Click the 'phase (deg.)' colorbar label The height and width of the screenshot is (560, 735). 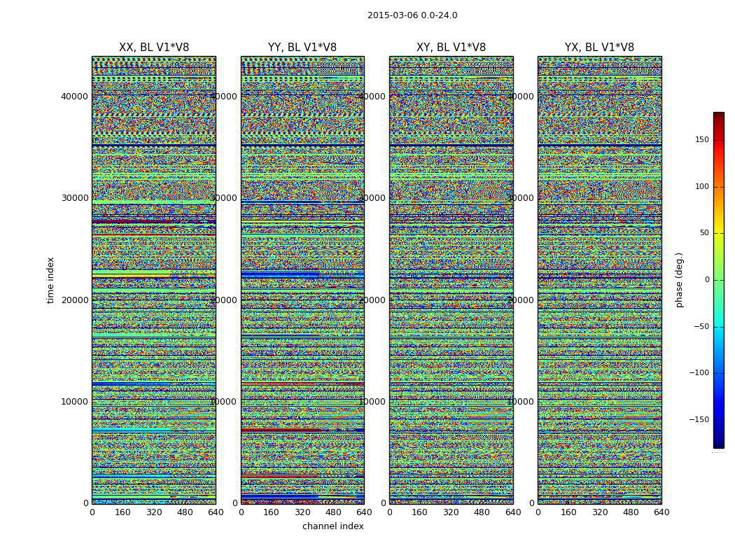pos(679,280)
